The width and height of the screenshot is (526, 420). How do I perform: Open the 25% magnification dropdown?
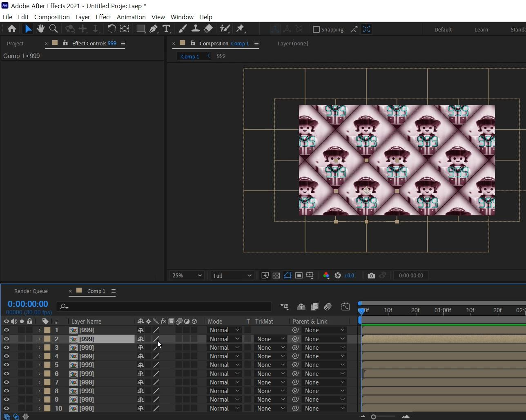pos(187,275)
